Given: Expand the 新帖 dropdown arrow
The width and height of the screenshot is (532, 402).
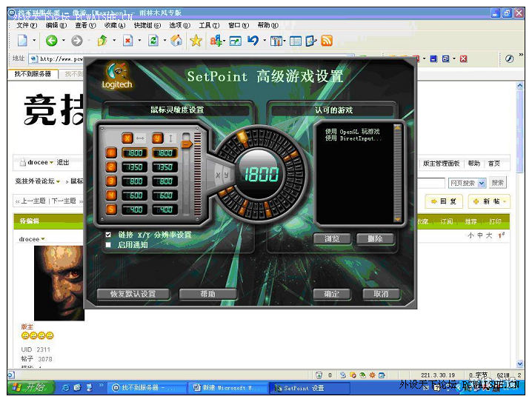Looking at the screenshot, I should coord(505,201).
